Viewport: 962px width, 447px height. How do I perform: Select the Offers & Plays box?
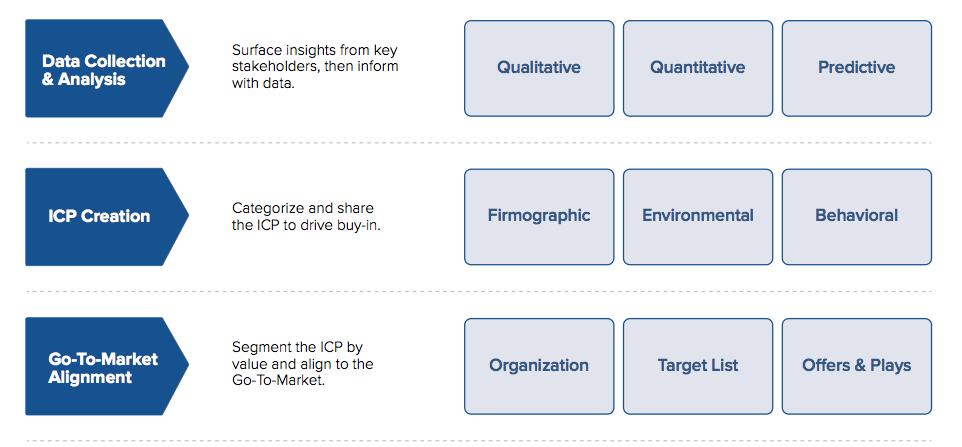tap(856, 366)
